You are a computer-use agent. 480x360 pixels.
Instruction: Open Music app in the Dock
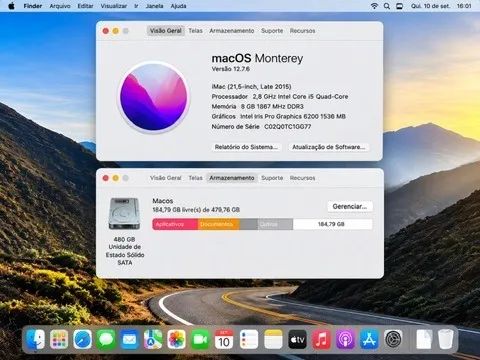(321, 340)
